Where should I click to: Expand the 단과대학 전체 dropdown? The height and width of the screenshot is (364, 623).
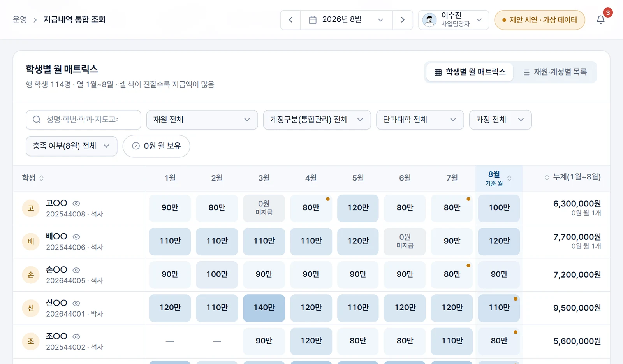pos(420,120)
